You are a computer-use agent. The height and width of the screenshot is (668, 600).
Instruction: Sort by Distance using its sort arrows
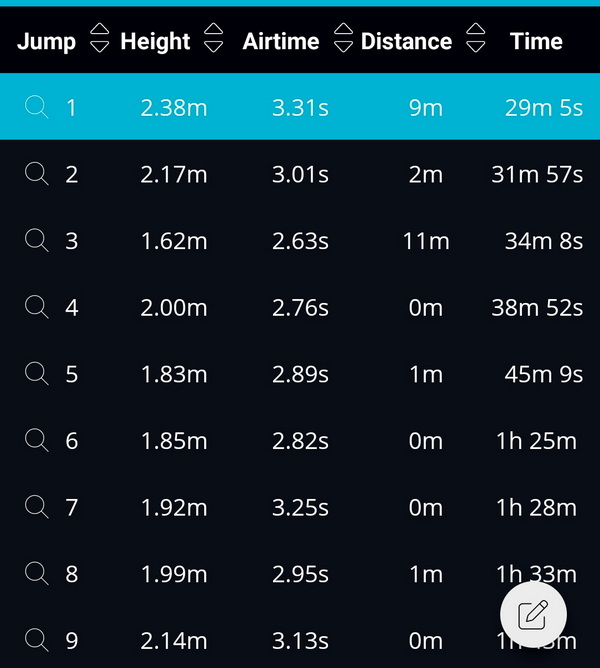coord(476,38)
